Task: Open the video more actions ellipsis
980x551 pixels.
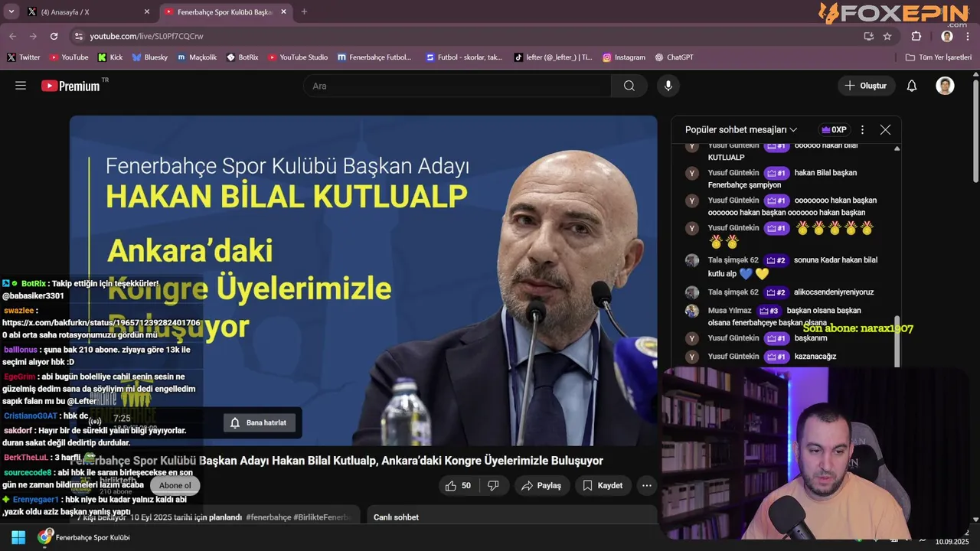Action: [x=647, y=485]
